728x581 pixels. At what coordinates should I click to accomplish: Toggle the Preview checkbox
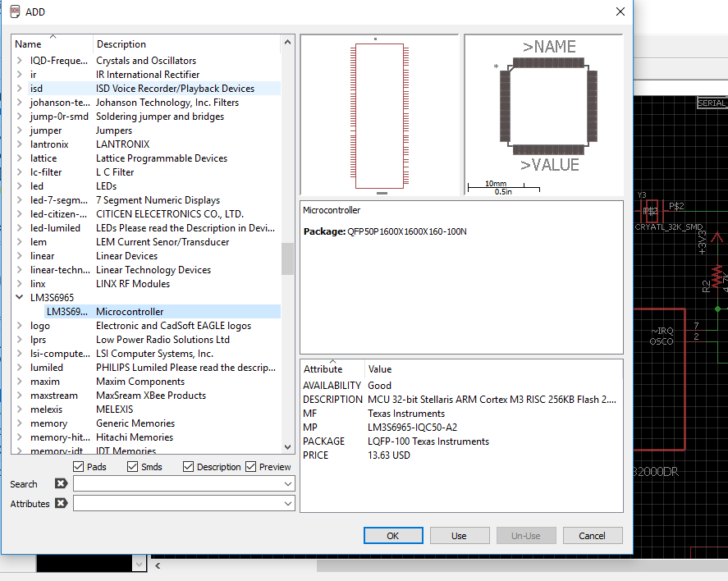[x=250, y=466]
